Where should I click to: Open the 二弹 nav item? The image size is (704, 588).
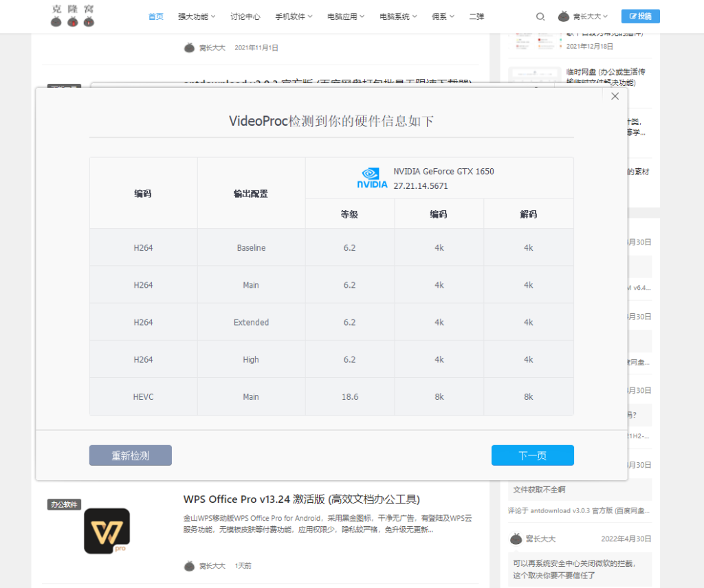coord(477,16)
